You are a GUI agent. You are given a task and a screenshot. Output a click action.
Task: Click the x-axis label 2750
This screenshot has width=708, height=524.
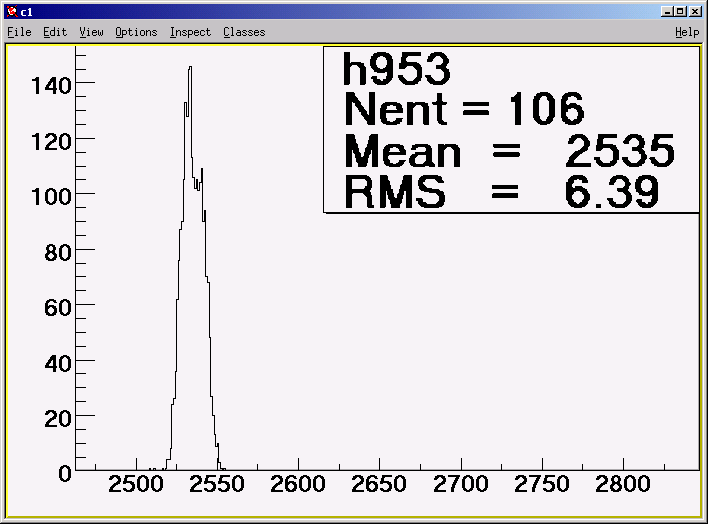[x=542, y=484]
